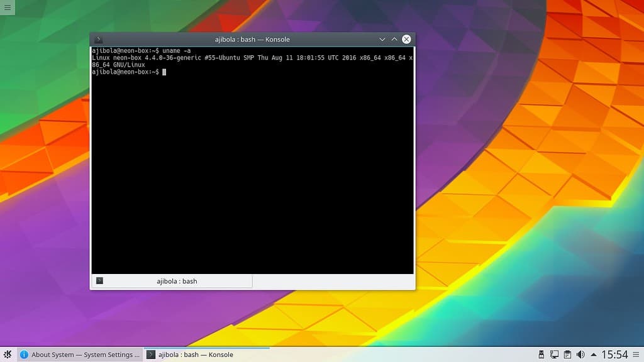Click the network connections tray icon
This screenshot has height=362, width=644.
(x=555, y=354)
